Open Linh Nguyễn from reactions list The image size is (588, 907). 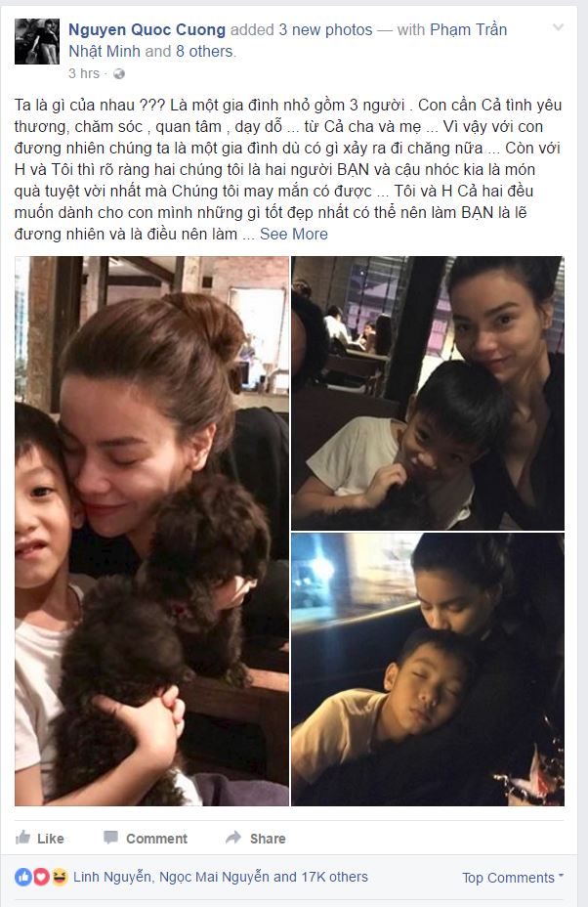(112, 877)
